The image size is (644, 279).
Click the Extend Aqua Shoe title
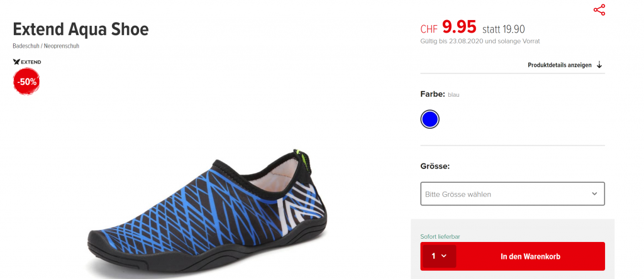[81, 30]
